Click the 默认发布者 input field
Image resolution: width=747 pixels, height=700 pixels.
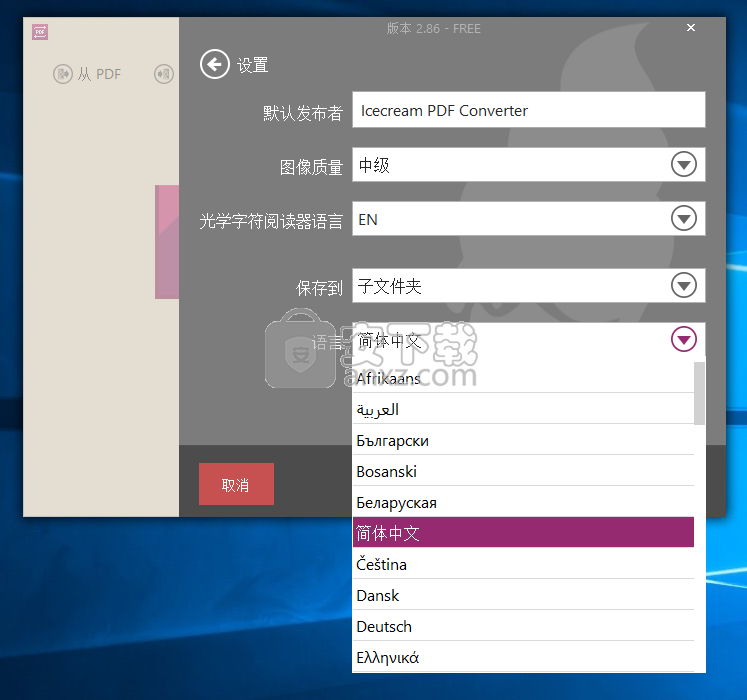coord(528,110)
